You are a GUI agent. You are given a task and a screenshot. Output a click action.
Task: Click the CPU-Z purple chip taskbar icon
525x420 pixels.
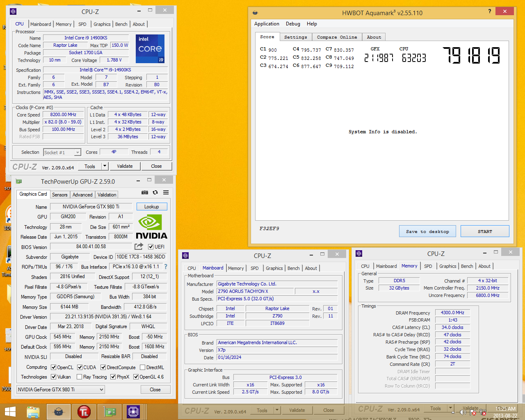click(x=133, y=411)
